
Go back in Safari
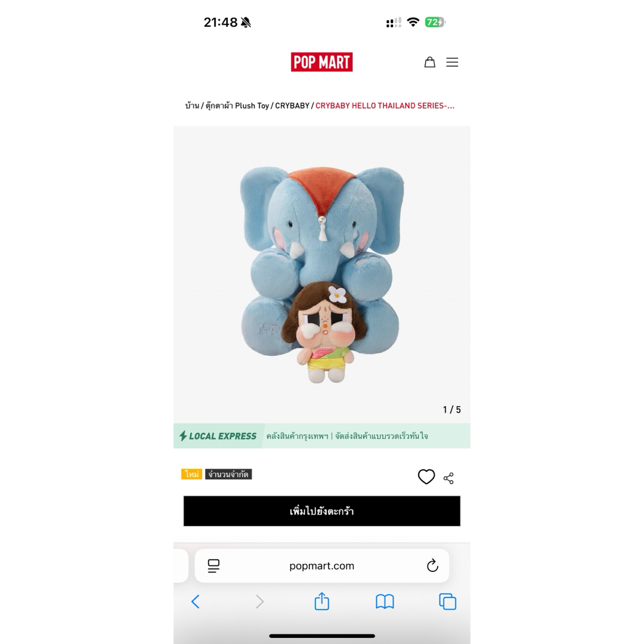196,602
